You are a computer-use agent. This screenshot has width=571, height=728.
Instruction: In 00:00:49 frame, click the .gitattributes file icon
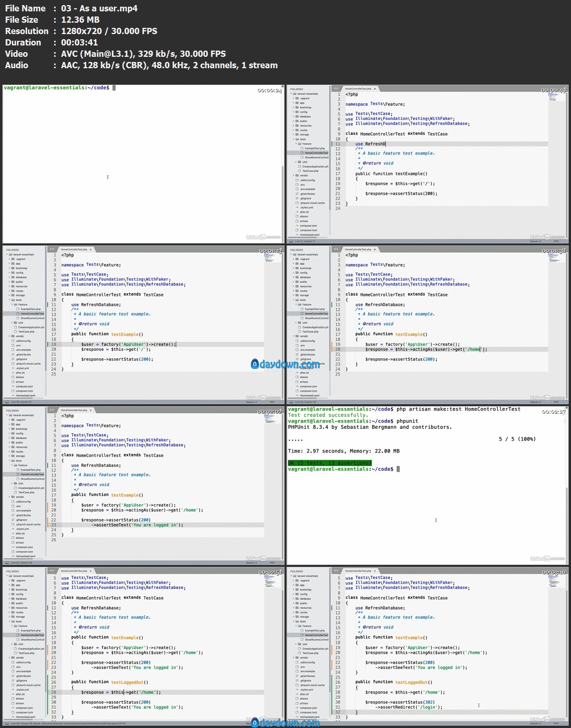(x=297, y=194)
